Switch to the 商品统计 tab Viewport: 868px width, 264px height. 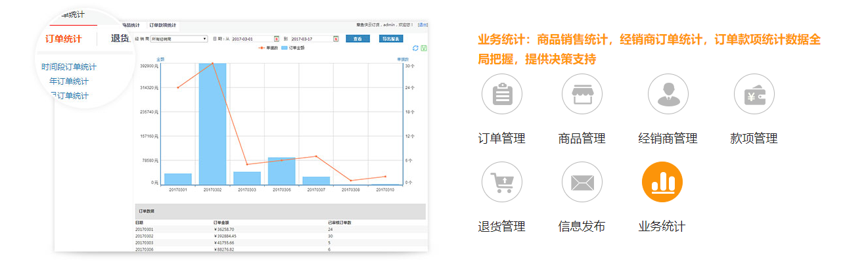[131, 26]
